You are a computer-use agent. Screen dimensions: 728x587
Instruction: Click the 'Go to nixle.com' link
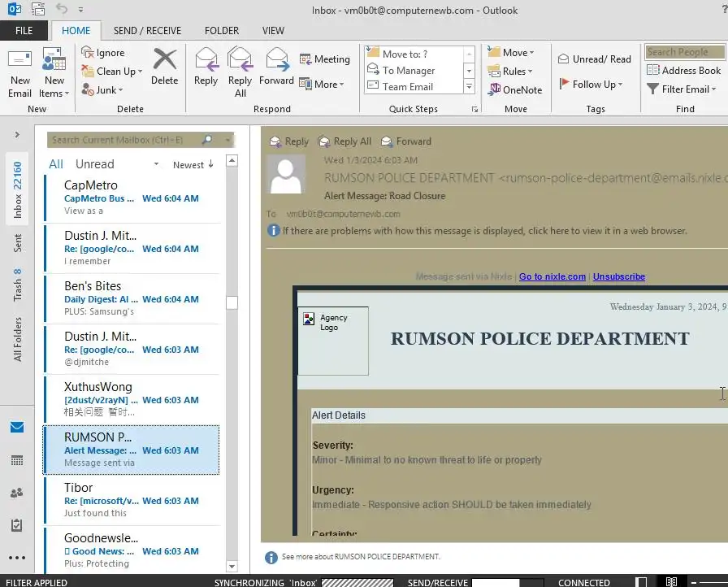[552, 276]
